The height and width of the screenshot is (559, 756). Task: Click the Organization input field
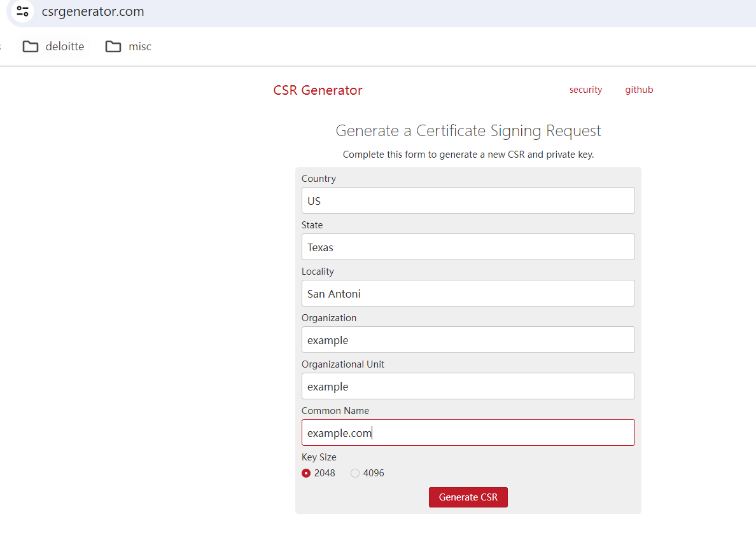[x=468, y=340]
